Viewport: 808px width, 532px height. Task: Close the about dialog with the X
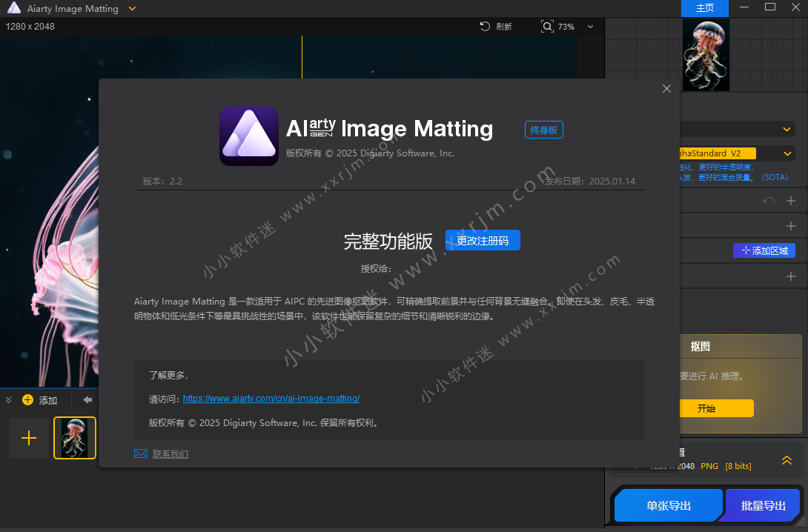(666, 89)
